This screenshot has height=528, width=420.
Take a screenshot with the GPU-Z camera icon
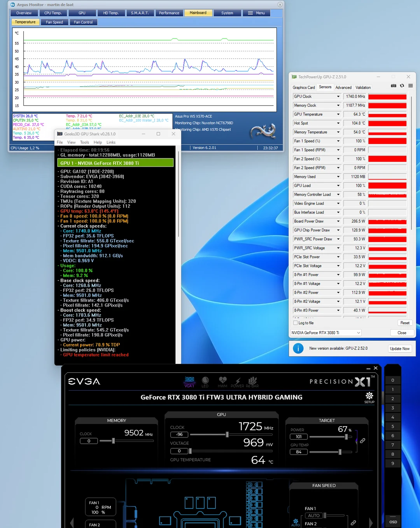[394, 86]
